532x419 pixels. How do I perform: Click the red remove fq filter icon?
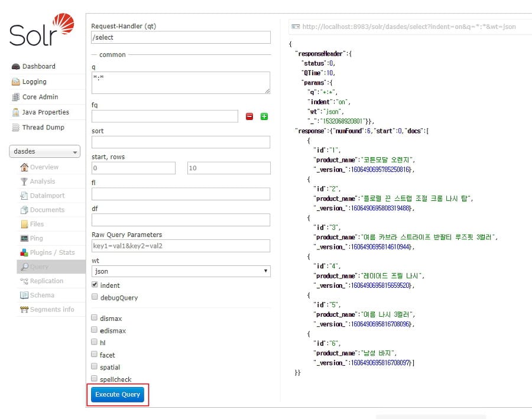point(249,116)
